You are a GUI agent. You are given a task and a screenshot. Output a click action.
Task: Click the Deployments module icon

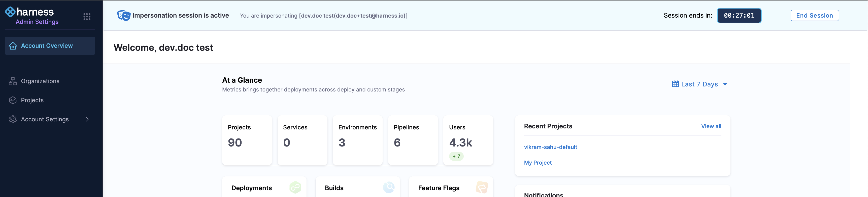point(295,187)
